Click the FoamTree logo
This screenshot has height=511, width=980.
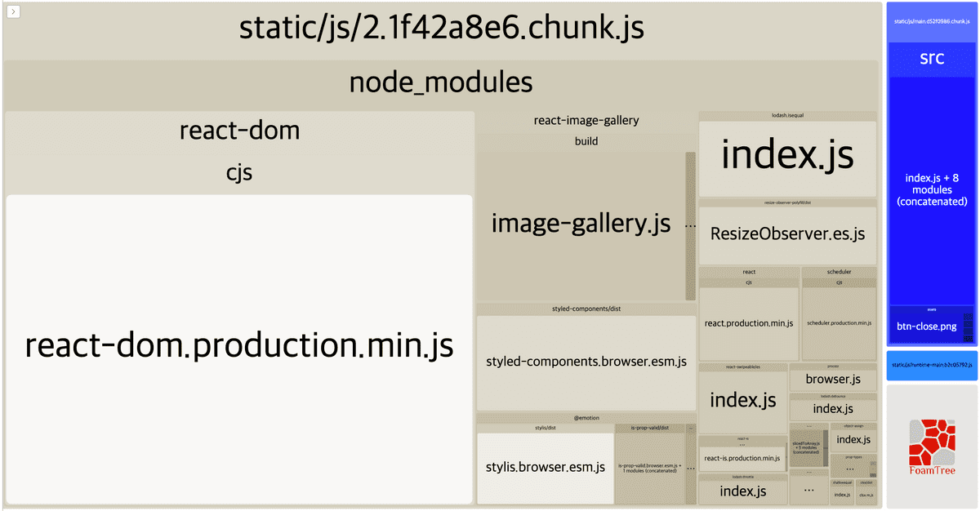[931, 446]
